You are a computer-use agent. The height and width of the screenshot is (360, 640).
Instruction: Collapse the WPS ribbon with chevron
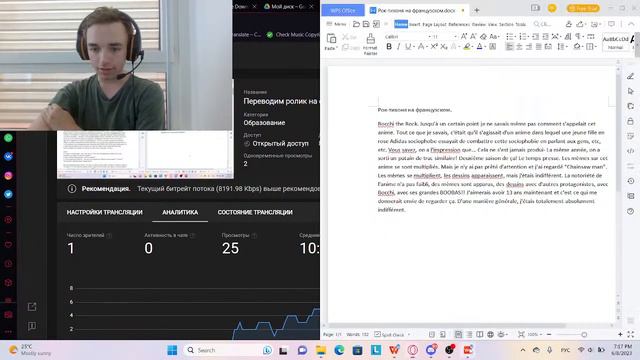[x=631, y=24]
